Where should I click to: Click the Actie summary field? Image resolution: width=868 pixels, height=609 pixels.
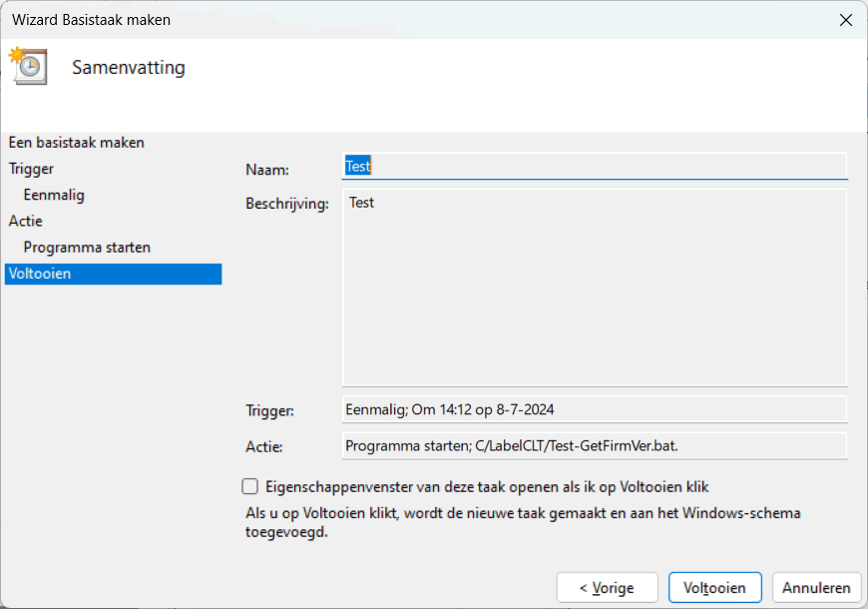(595, 445)
